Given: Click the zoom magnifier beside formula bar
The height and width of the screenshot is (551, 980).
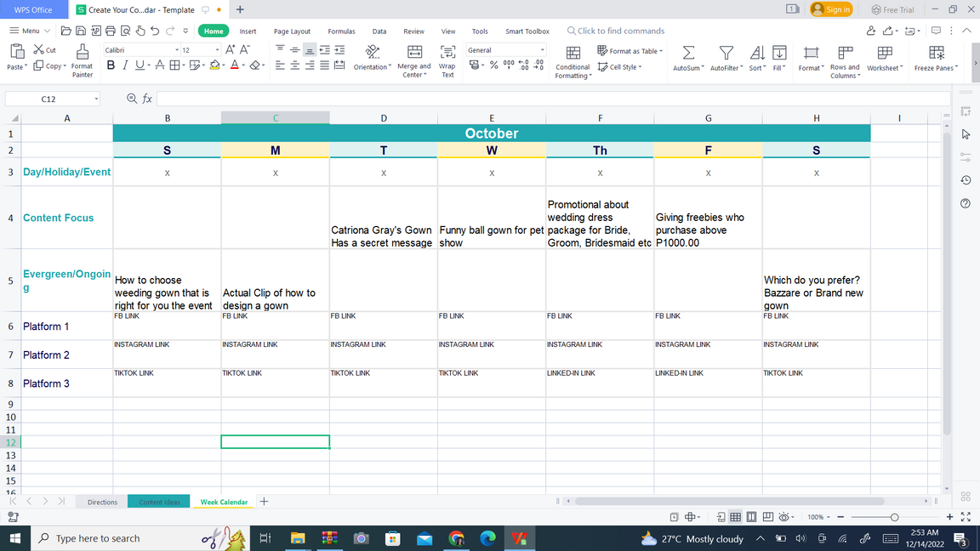Looking at the screenshot, I should (x=132, y=99).
